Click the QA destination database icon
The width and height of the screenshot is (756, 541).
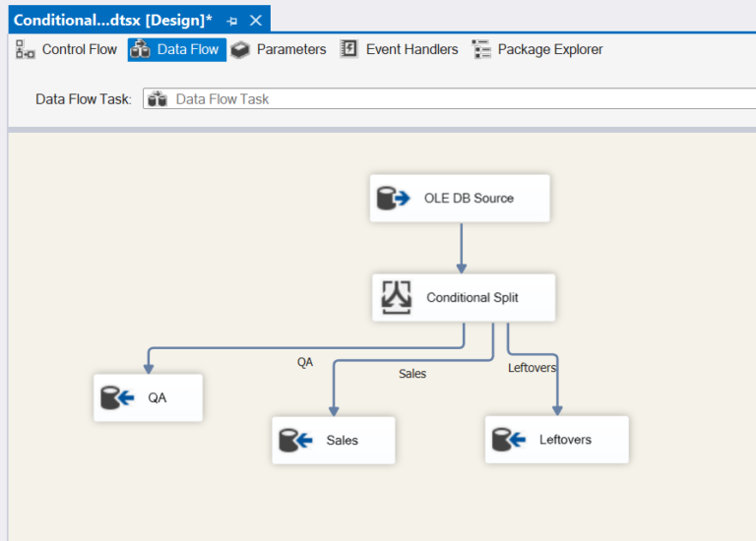(x=117, y=398)
